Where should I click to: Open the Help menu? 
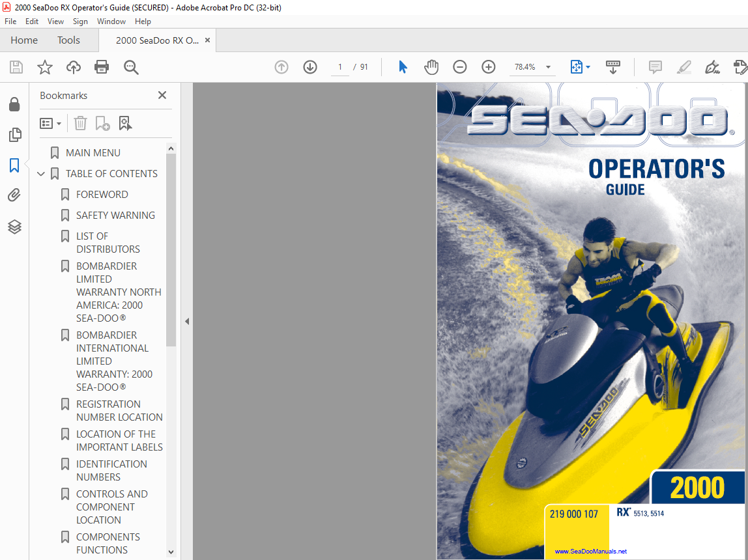143,21
